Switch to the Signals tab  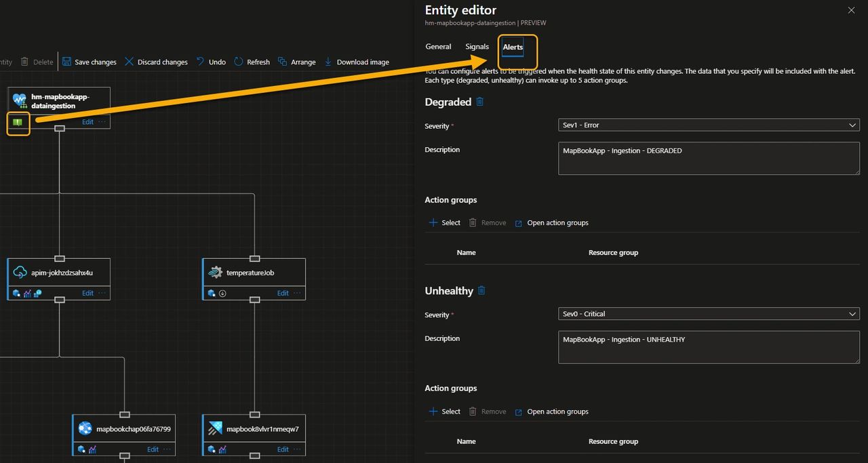pyautogui.click(x=477, y=47)
